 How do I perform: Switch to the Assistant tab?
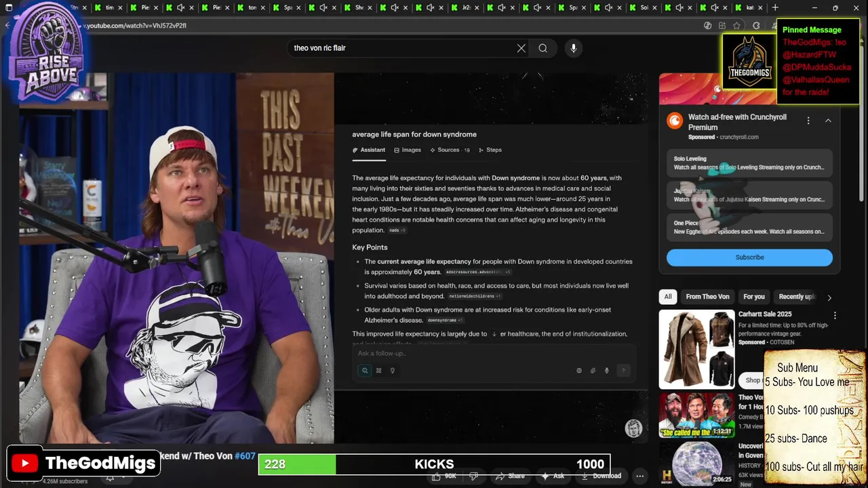pos(369,150)
